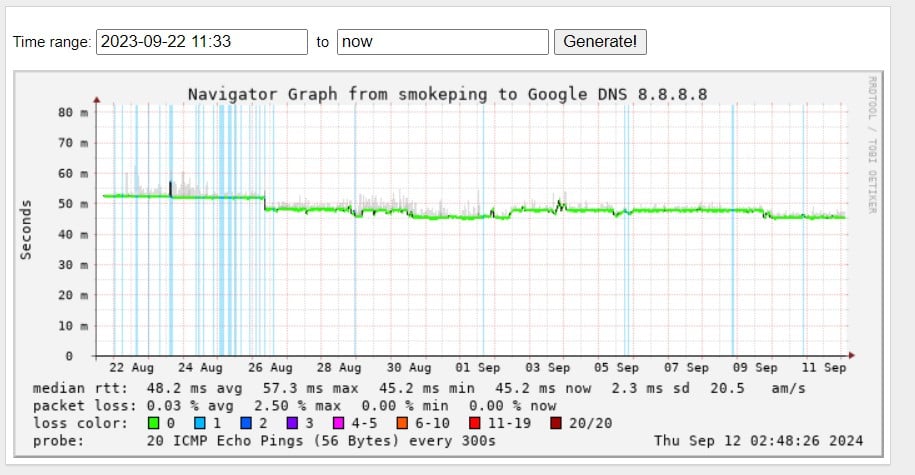The image size is (915, 475).
Task: Click the purple loss color 3 swatch
Action: pyautogui.click(x=291, y=423)
